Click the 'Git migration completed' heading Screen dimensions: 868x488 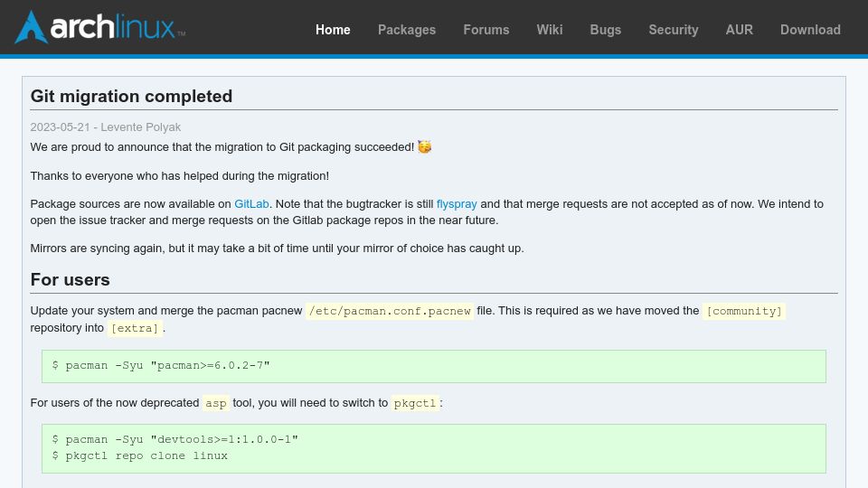[x=131, y=97]
